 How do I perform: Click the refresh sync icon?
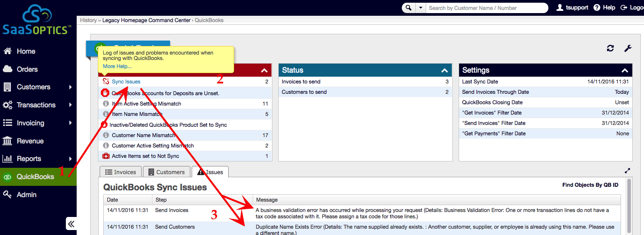(x=611, y=48)
